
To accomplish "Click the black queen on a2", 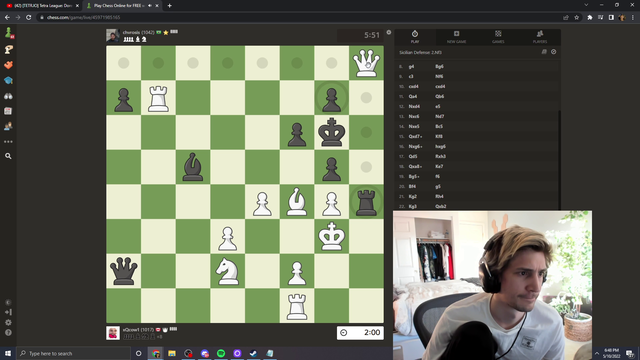I will [x=123, y=271].
